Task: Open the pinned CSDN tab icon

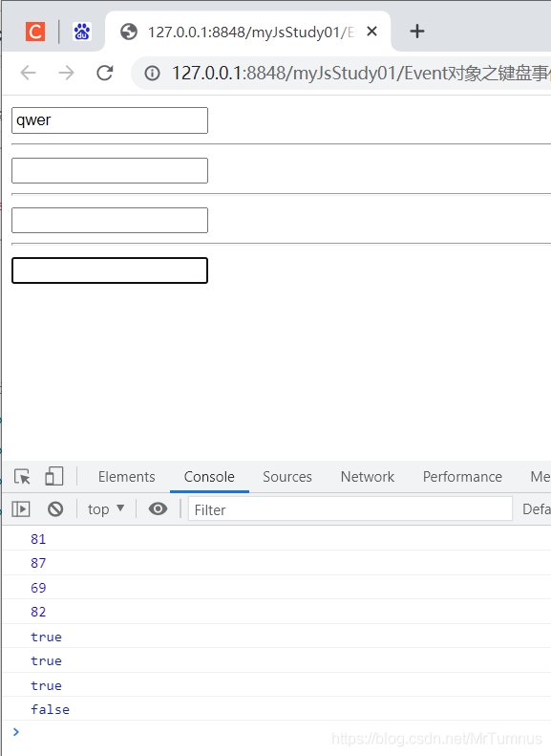Action: (x=35, y=32)
